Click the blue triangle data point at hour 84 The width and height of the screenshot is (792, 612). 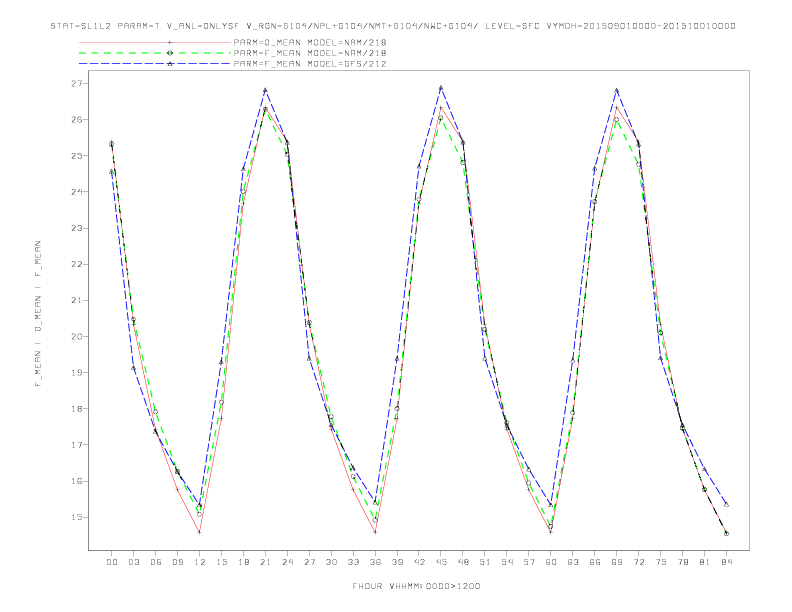click(x=726, y=504)
